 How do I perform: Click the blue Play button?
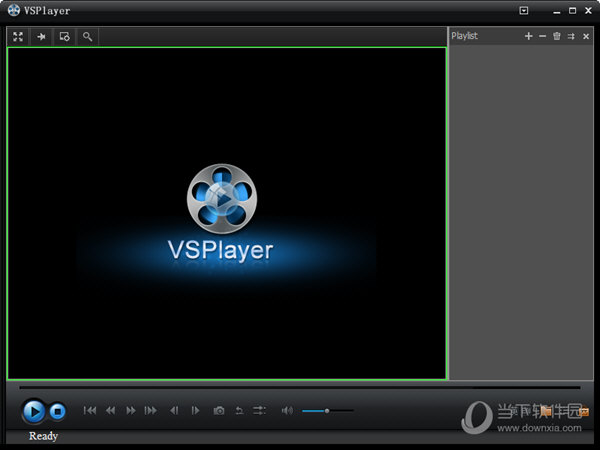coord(34,410)
